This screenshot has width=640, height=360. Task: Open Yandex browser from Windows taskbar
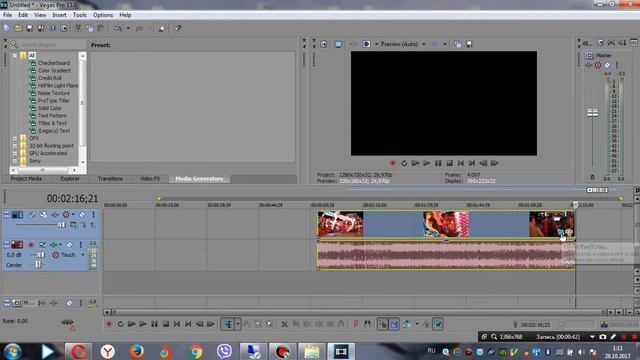(108, 351)
